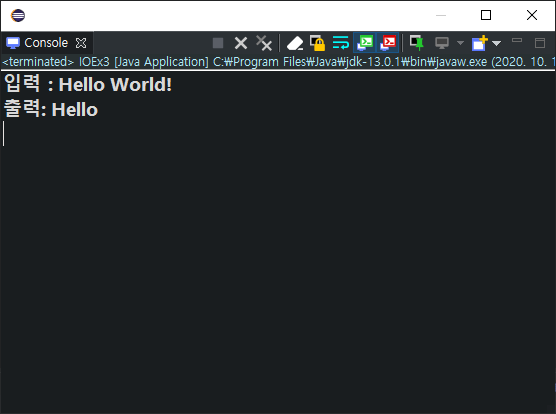Toggle show console on standard error
This screenshot has width=556, height=414.
(388, 43)
